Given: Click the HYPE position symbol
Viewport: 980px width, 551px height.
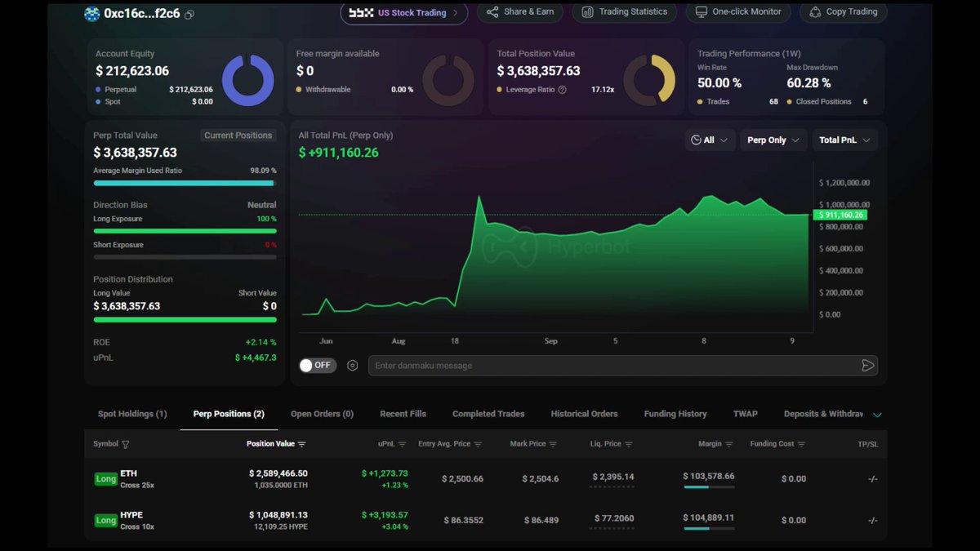Looking at the screenshot, I should [133, 515].
